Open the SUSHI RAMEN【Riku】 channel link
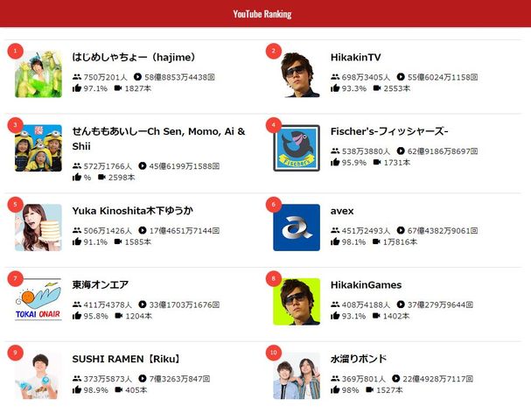531x420 pixels. [x=126, y=359]
